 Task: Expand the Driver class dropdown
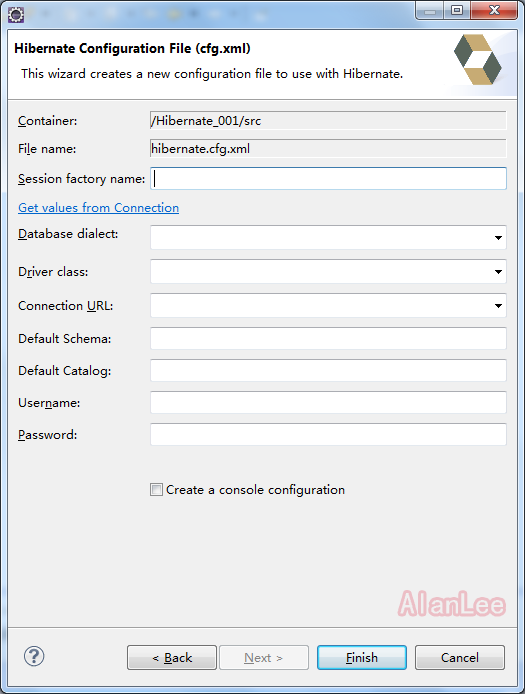pos(498,272)
